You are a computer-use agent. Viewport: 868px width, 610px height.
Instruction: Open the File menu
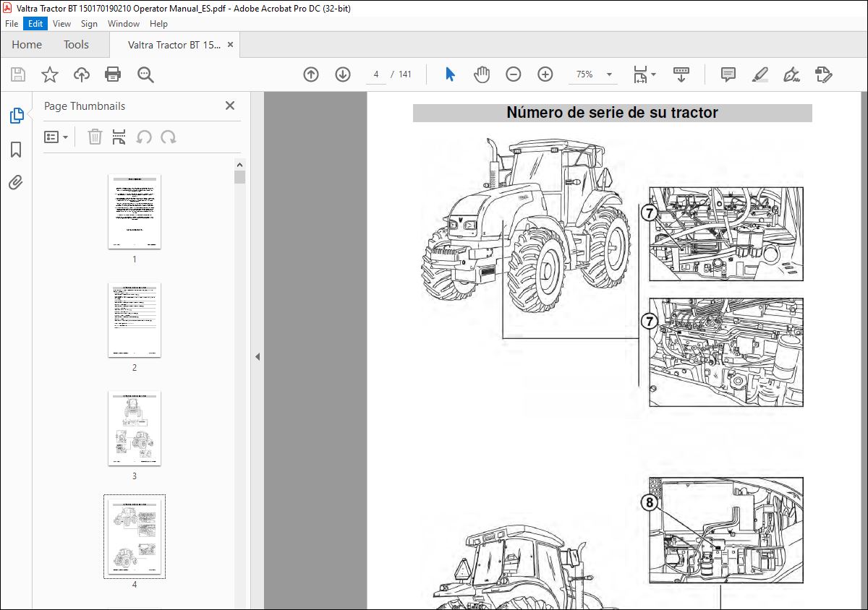(x=12, y=24)
